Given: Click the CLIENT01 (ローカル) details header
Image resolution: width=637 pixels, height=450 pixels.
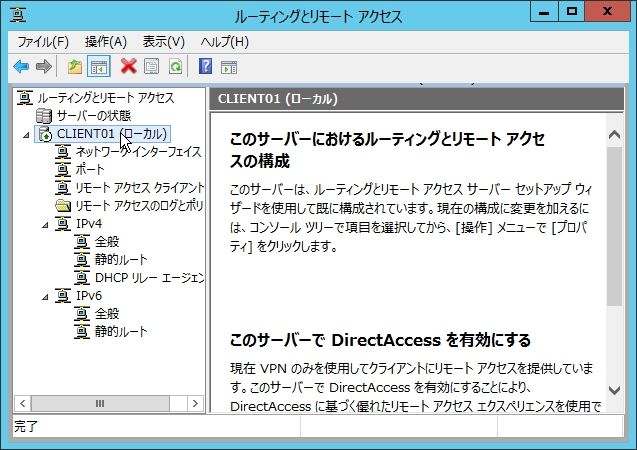Looking at the screenshot, I should pos(416,99).
